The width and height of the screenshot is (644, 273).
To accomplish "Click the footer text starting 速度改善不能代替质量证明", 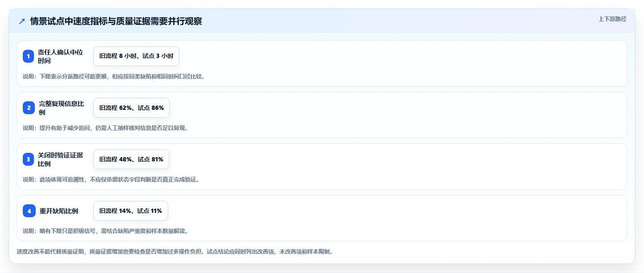I will [175, 252].
